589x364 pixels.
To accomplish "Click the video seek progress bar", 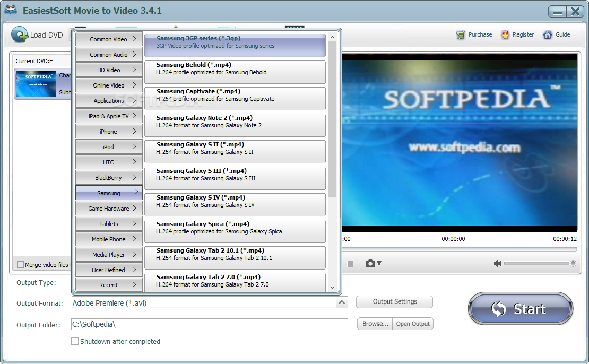I will click(x=459, y=249).
